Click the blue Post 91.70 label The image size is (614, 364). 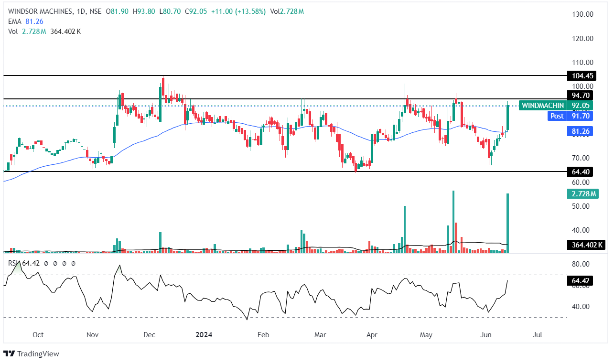[570, 116]
